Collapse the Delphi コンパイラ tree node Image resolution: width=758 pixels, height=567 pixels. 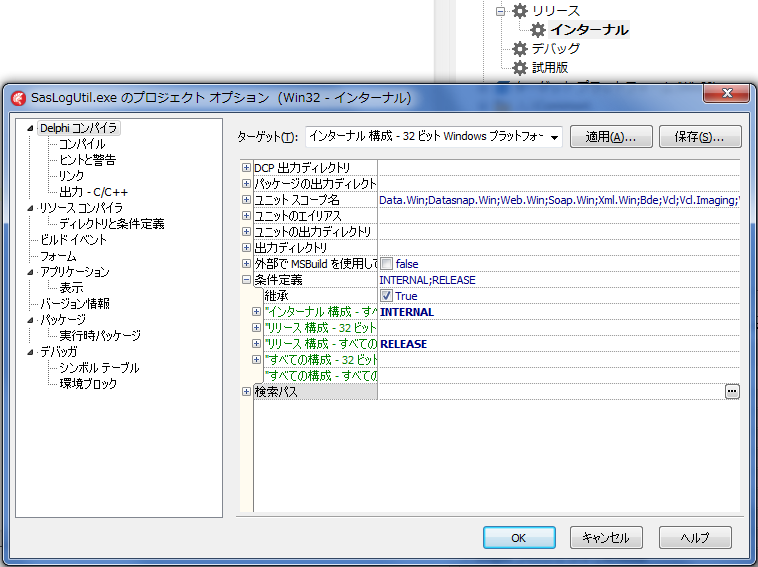(x=30, y=129)
